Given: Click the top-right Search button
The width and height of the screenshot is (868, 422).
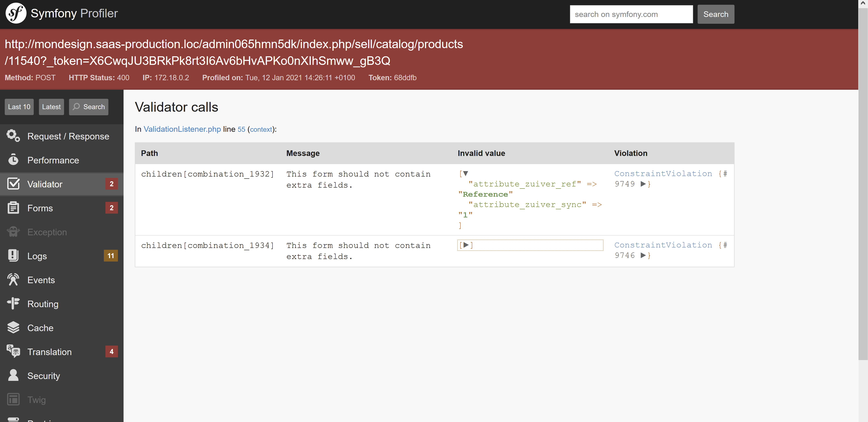Looking at the screenshot, I should click(716, 14).
